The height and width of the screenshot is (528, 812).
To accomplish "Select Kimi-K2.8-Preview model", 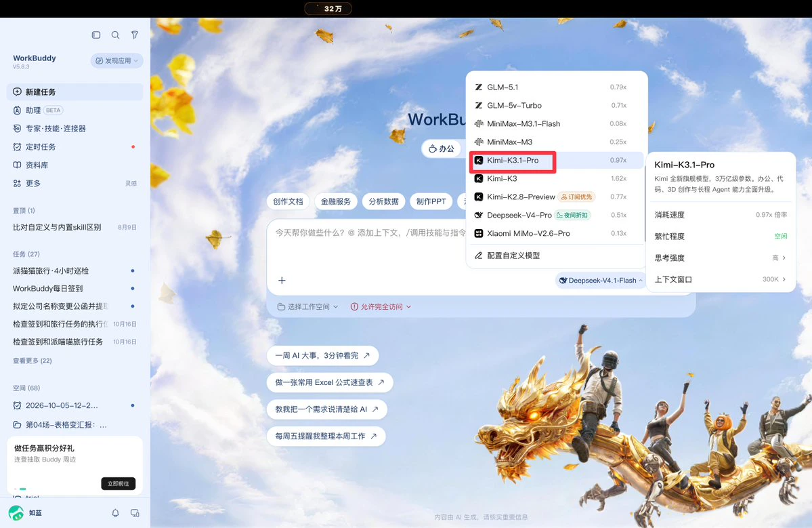I will tap(556, 197).
